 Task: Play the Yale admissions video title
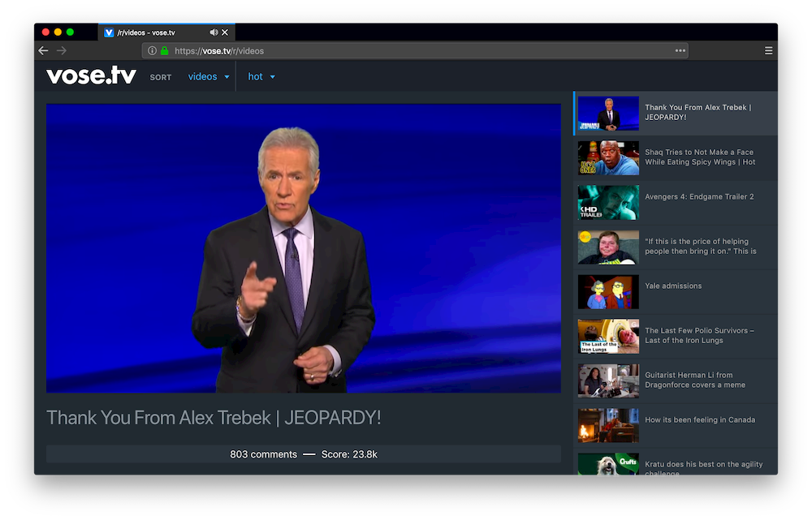[673, 286]
